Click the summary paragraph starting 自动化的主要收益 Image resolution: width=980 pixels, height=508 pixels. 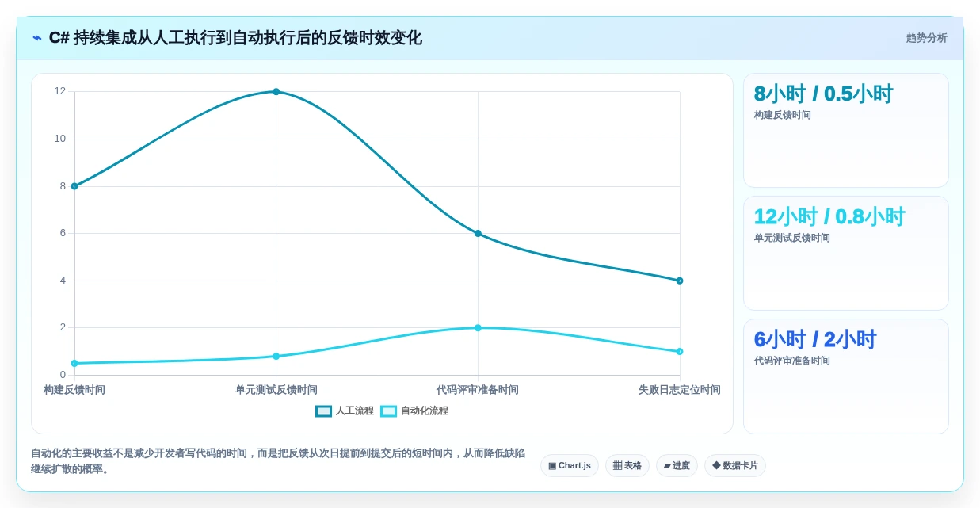point(278,461)
